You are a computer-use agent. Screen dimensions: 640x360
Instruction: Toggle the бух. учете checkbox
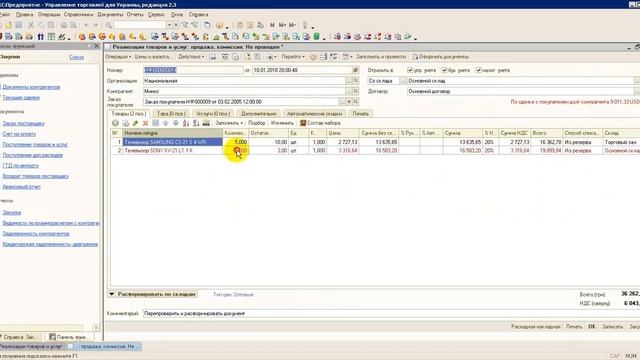[x=444, y=70]
